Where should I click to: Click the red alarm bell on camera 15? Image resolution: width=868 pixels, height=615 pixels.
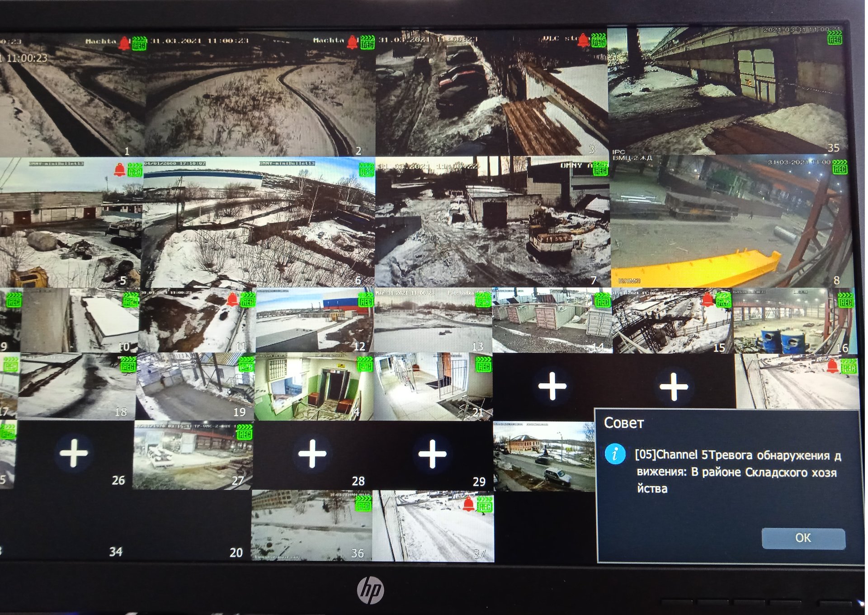pos(708,299)
